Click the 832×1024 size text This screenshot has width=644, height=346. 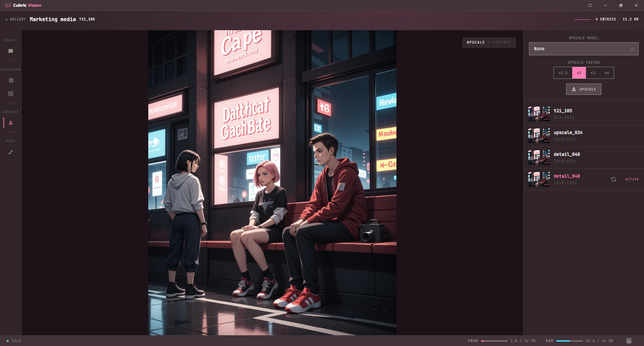(564, 117)
